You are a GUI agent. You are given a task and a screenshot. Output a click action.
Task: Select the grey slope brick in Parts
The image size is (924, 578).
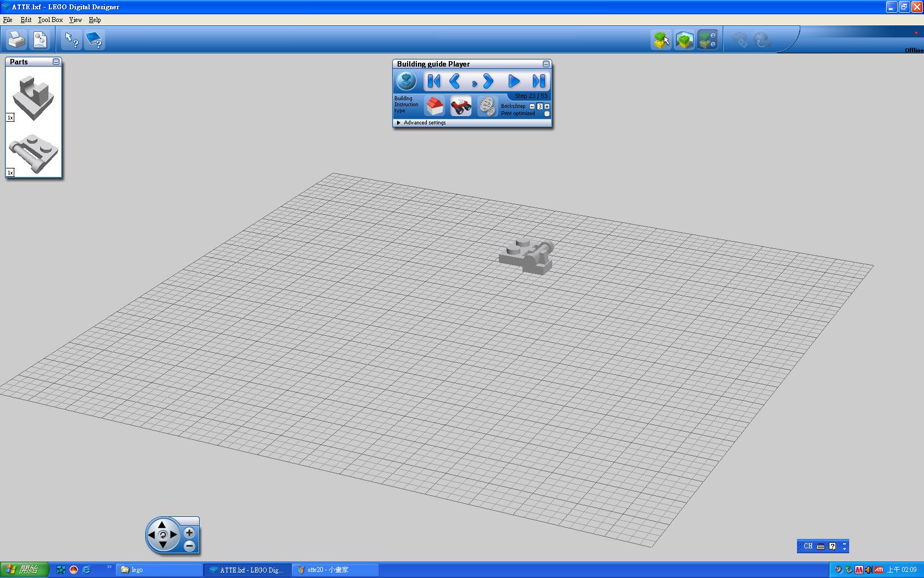pos(33,98)
